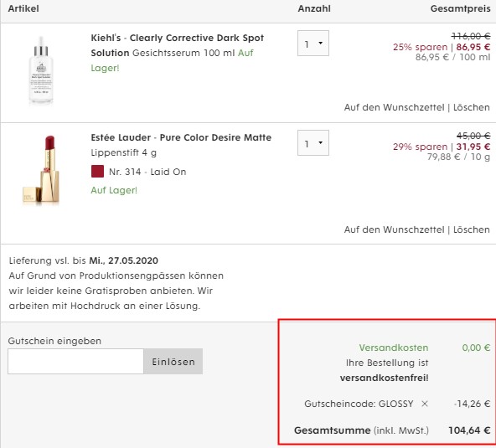Add Kiehl's serum to Wunschzettel

tap(394, 107)
